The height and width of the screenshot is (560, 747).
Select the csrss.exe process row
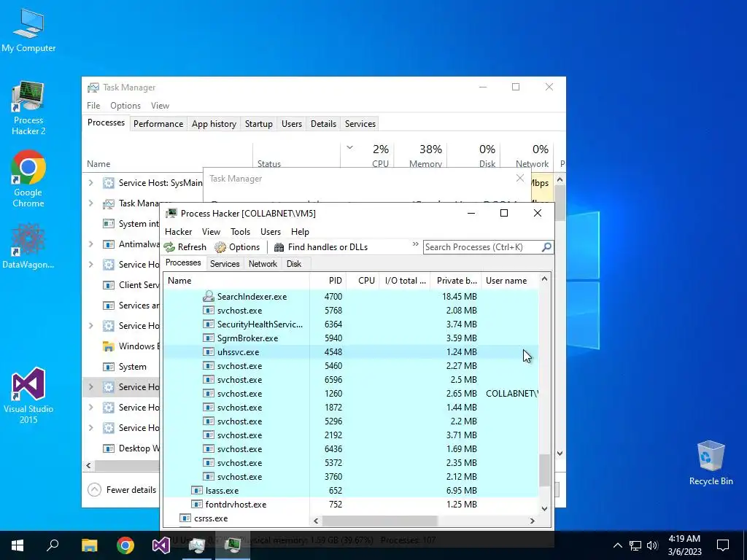351,518
